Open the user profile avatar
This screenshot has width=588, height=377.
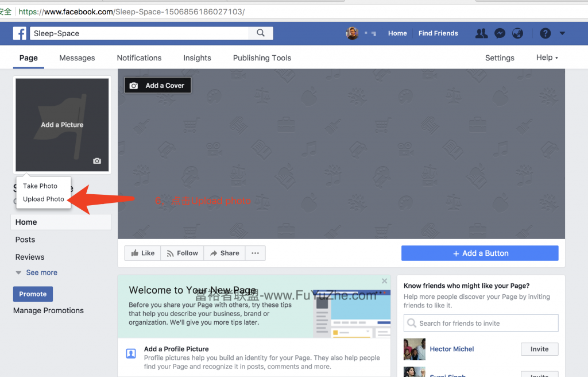click(x=352, y=33)
